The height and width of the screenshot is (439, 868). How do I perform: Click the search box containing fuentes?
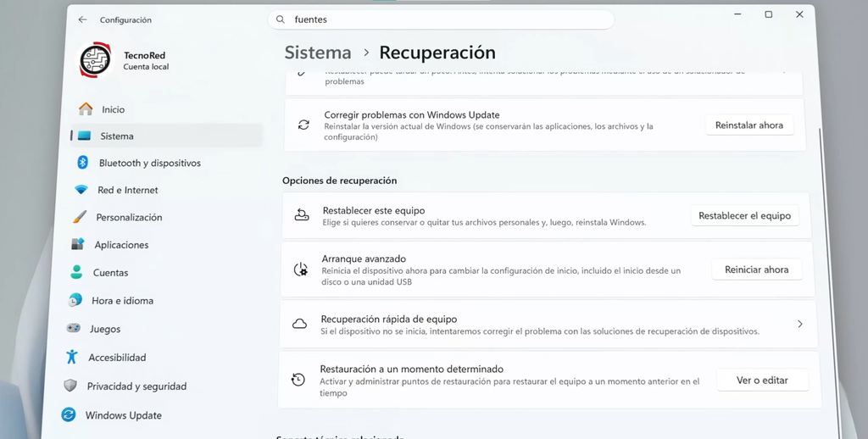[x=441, y=19]
